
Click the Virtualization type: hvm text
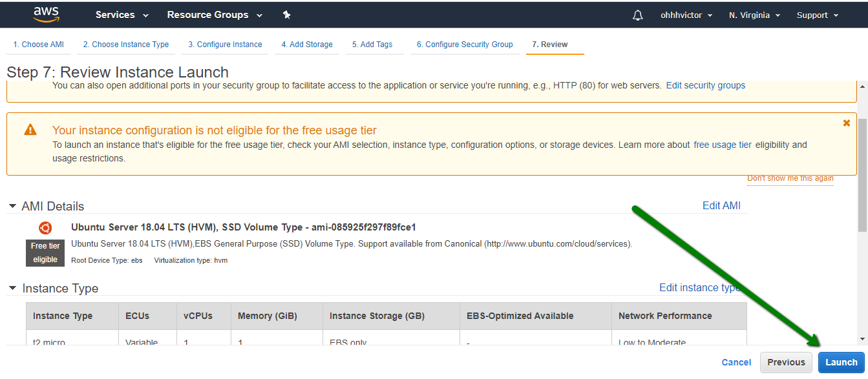point(191,260)
